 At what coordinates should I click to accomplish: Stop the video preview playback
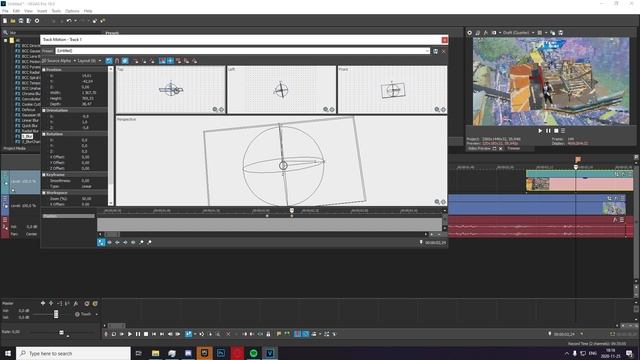(x=556, y=131)
